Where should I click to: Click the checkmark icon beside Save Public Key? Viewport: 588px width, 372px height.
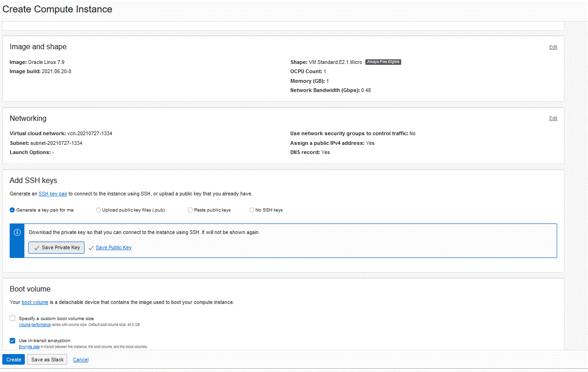(91, 248)
